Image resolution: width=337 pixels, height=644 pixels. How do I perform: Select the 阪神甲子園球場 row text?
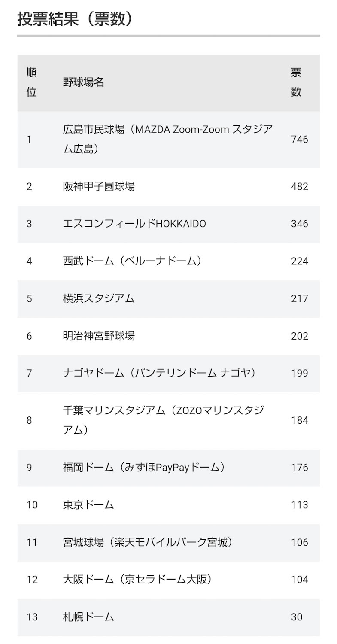coord(99,186)
